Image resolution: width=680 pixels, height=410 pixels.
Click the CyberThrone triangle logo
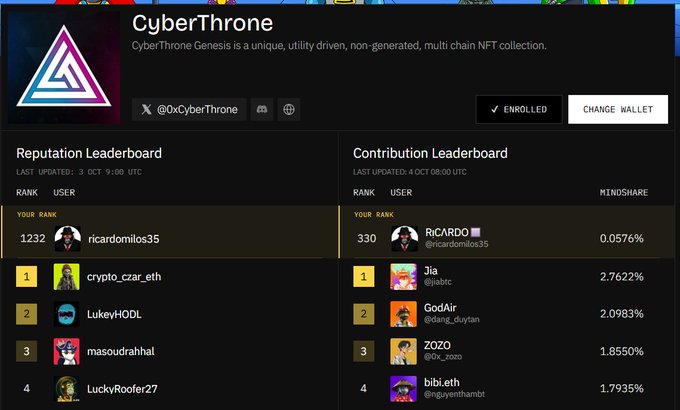[x=64, y=67]
